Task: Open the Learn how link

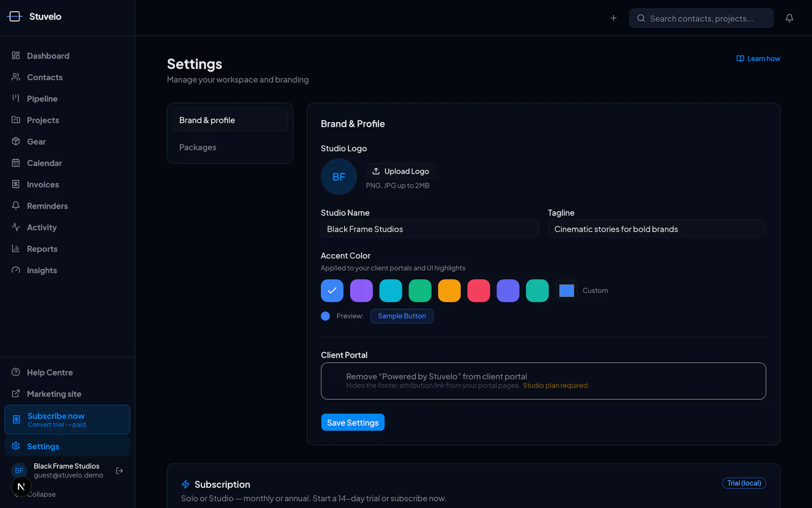Action: (758, 59)
